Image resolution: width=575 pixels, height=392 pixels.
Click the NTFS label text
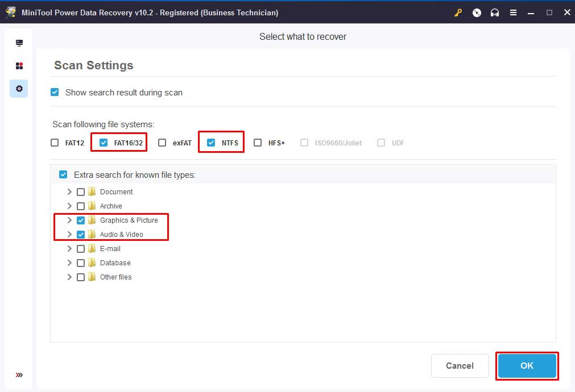pyautogui.click(x=230, y=143)
